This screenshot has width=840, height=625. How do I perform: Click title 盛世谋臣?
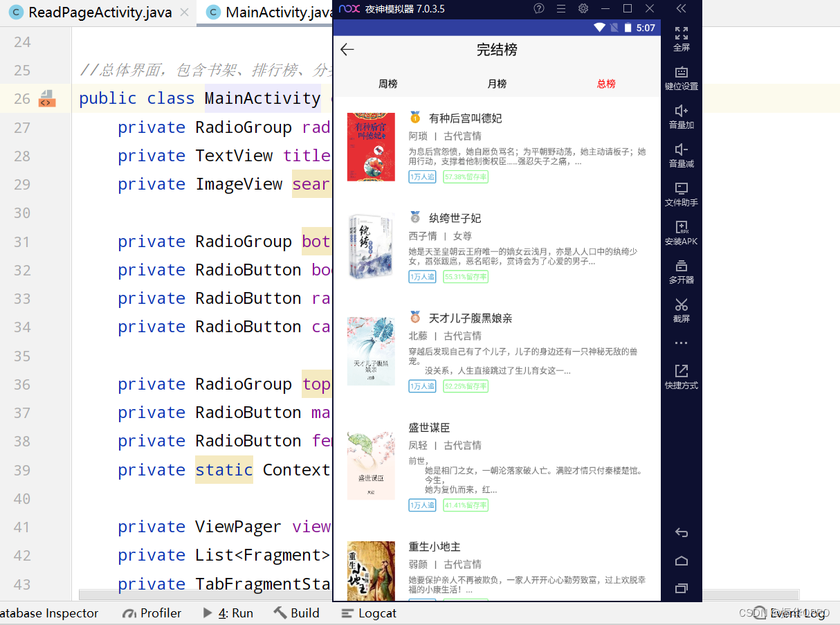tap(429, 428)
